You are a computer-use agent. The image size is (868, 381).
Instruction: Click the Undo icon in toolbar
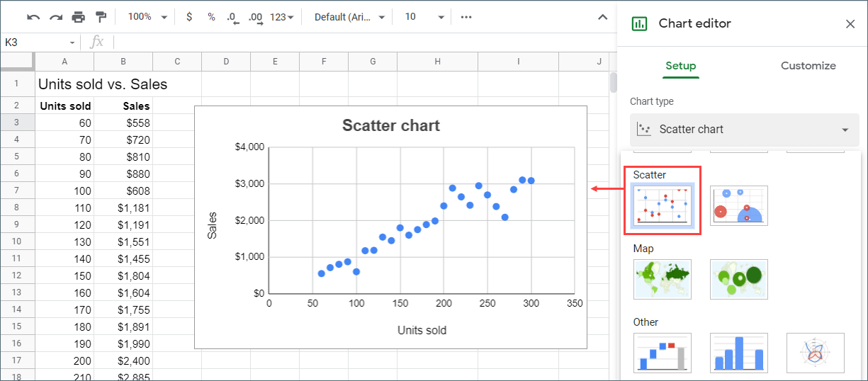pyautogui.click(x=33, y=17)
